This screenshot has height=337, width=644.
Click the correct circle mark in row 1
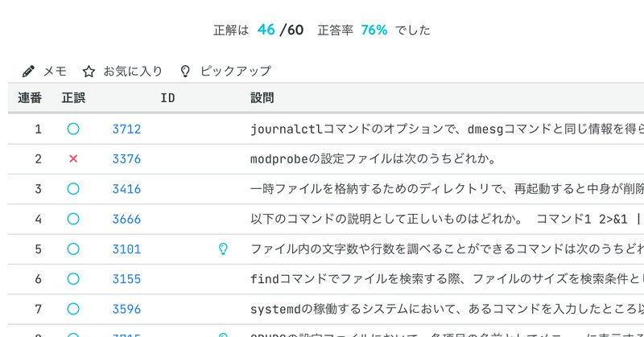[73, 129]
